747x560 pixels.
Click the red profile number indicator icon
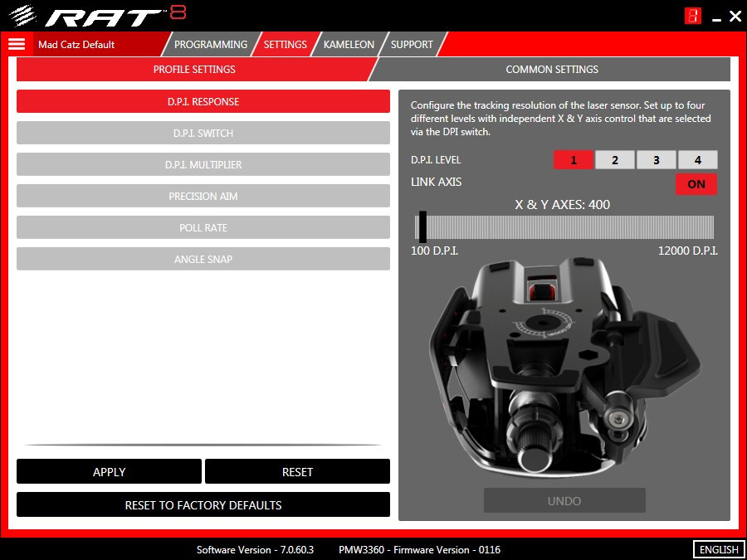point(693,17)
